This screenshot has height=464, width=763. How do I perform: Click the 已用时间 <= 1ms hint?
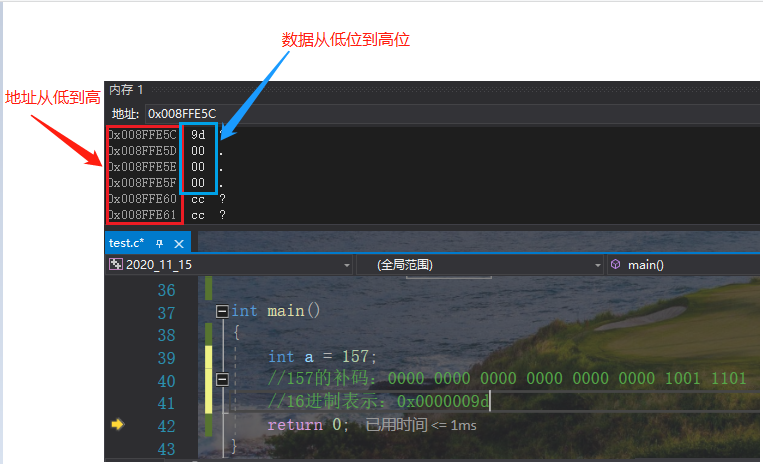[421, 425]
